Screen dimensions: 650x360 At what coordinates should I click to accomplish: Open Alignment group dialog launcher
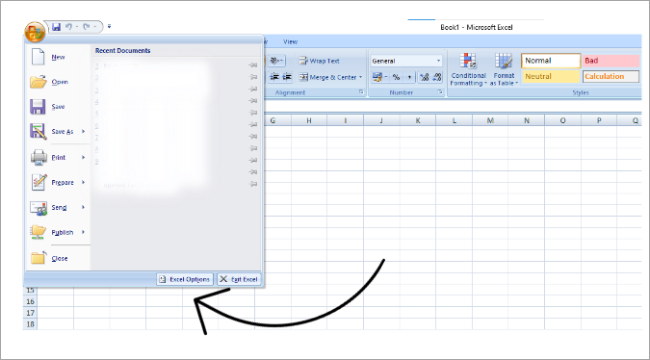pos(361,92)
